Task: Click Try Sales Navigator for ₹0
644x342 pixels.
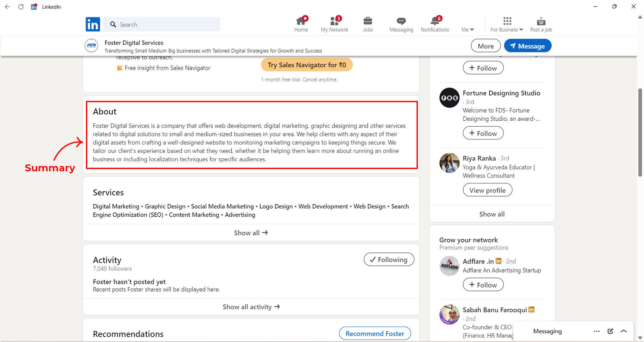Action: [307, 65]
